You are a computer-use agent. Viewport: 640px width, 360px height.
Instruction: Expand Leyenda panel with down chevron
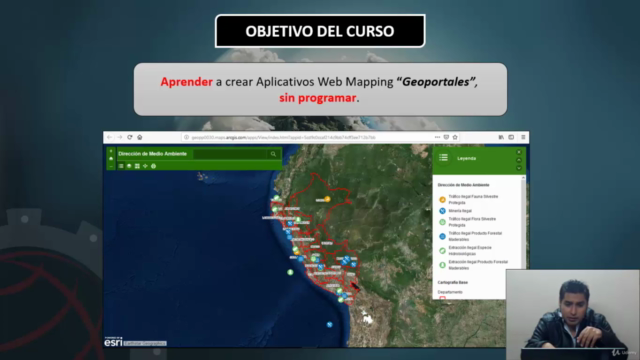point(519,168)
